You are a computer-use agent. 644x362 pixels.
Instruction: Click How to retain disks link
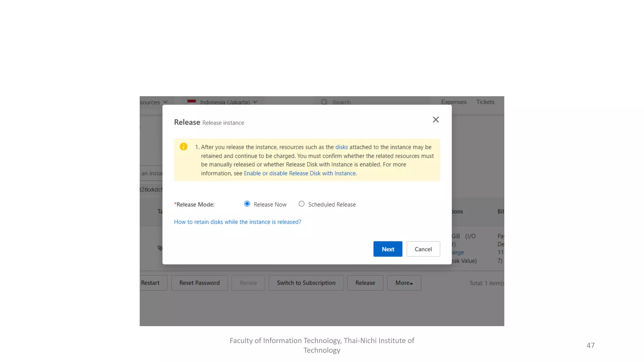[237, 222]
